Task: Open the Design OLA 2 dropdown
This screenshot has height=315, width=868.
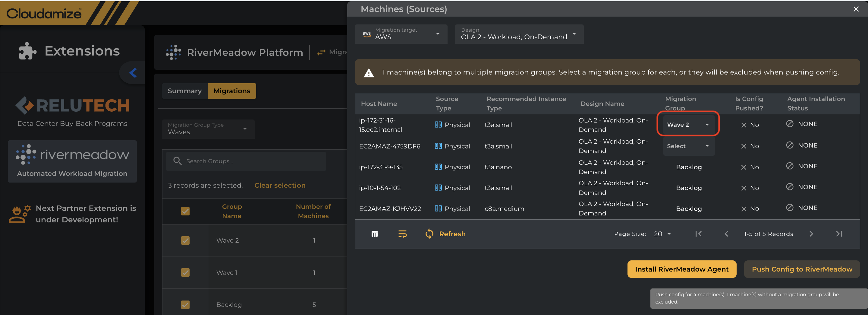Action: coord(519,34)
